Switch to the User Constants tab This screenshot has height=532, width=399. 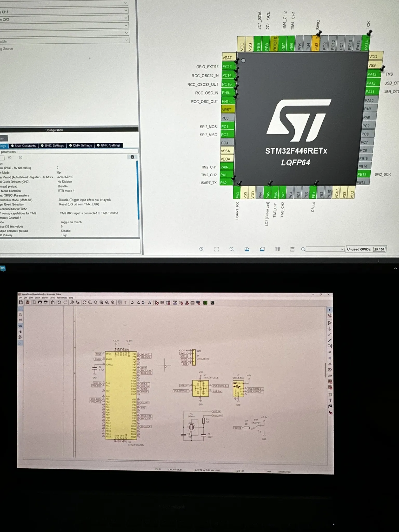point(23,146)
